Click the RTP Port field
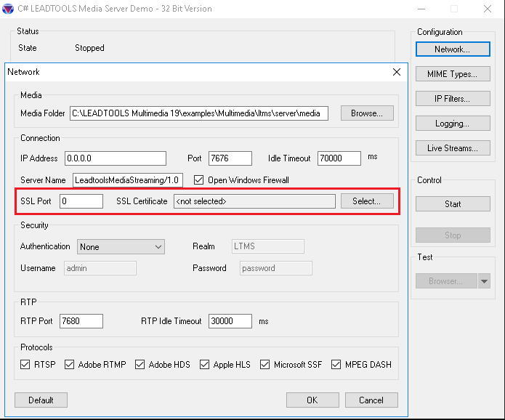This screenshot has height=420, width=505. (x=81, y=321)
